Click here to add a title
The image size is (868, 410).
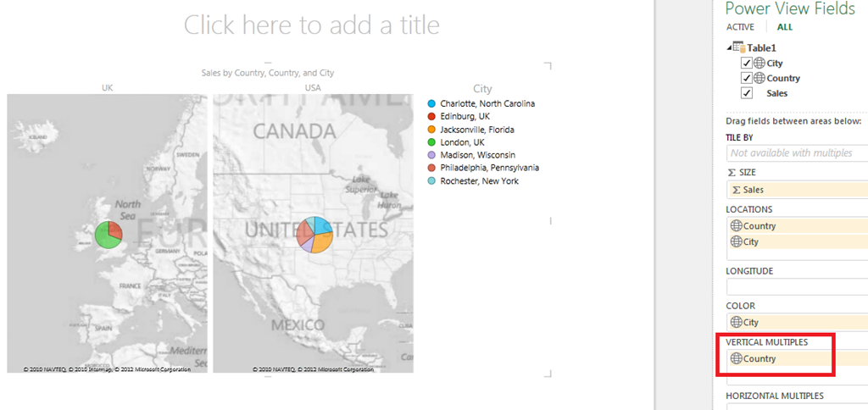pyautogui.click(x=312, y=25)
